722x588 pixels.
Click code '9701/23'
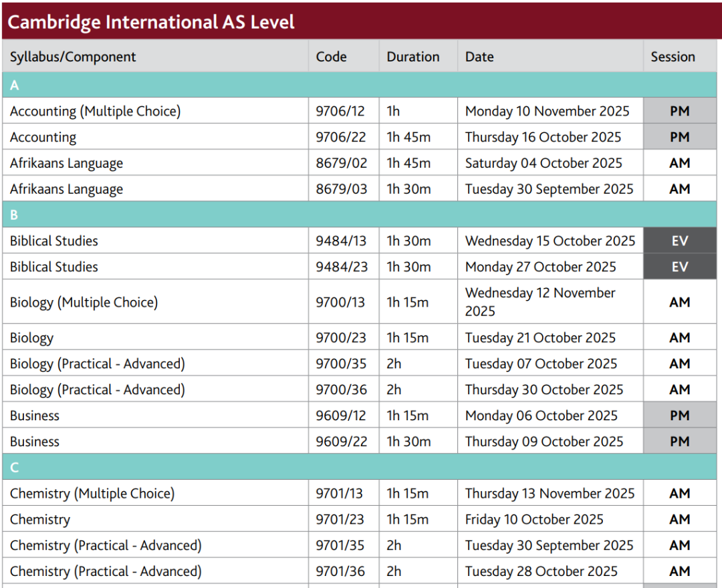pos(340,519)
